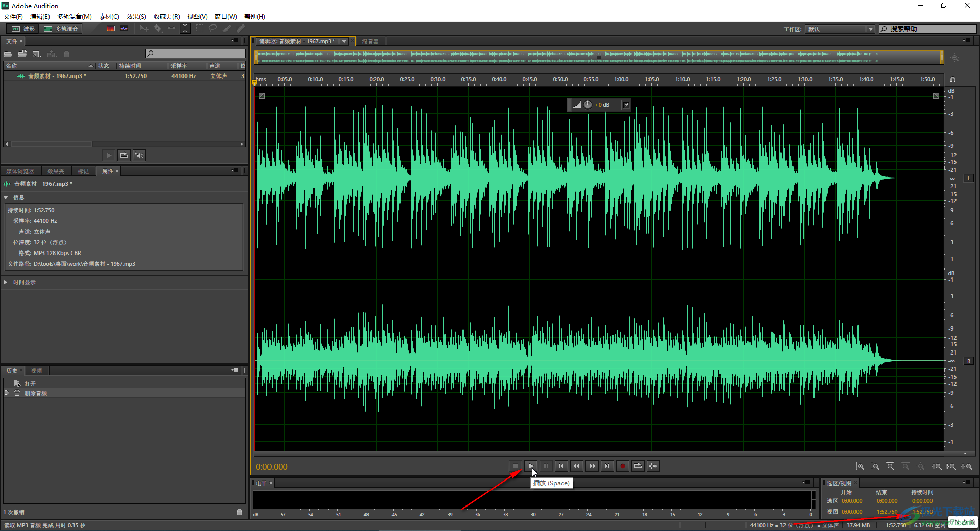Image resolution: width=980 pixels, height=531 pixels.
Task: Open the 视频 tab
Action: (36, 371)
